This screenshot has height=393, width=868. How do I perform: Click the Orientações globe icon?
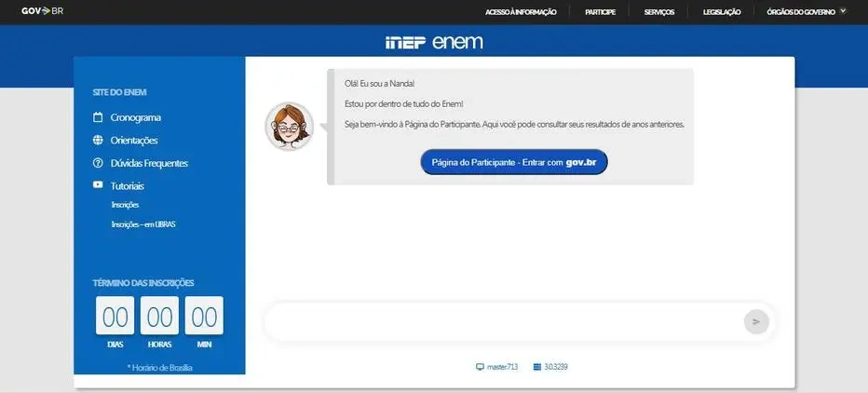(98, 140)
